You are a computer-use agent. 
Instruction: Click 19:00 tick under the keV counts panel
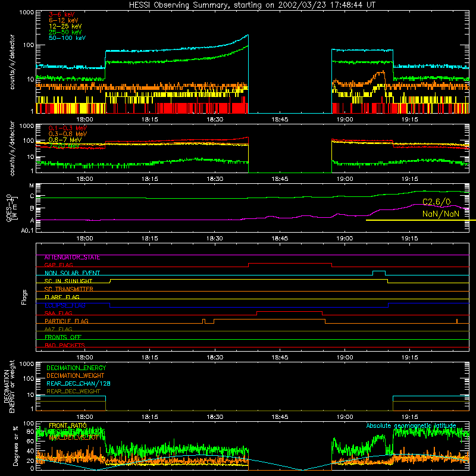345,120
